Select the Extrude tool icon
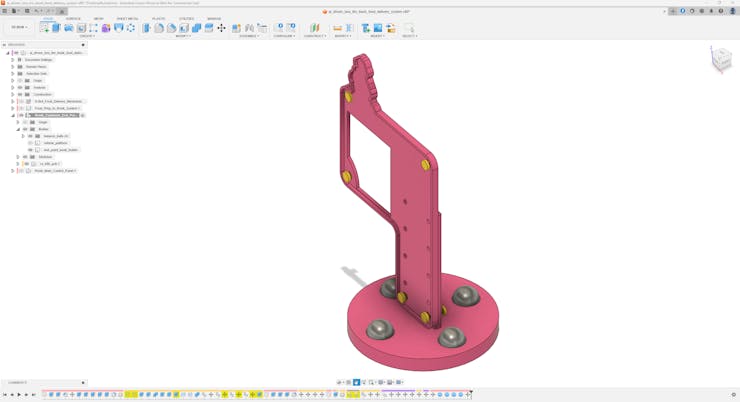The height and width of the screenshot is (402, 740). point(56,28)
